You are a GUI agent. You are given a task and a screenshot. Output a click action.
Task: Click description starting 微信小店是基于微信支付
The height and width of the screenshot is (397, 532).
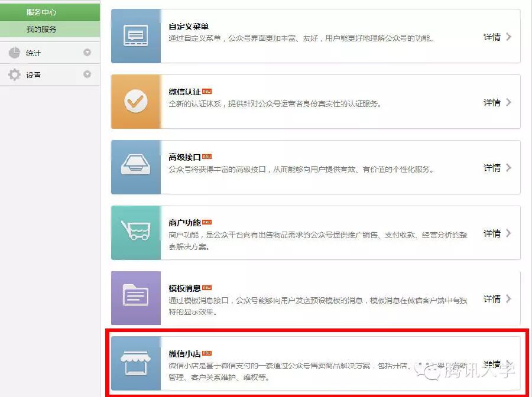[318, 372]
